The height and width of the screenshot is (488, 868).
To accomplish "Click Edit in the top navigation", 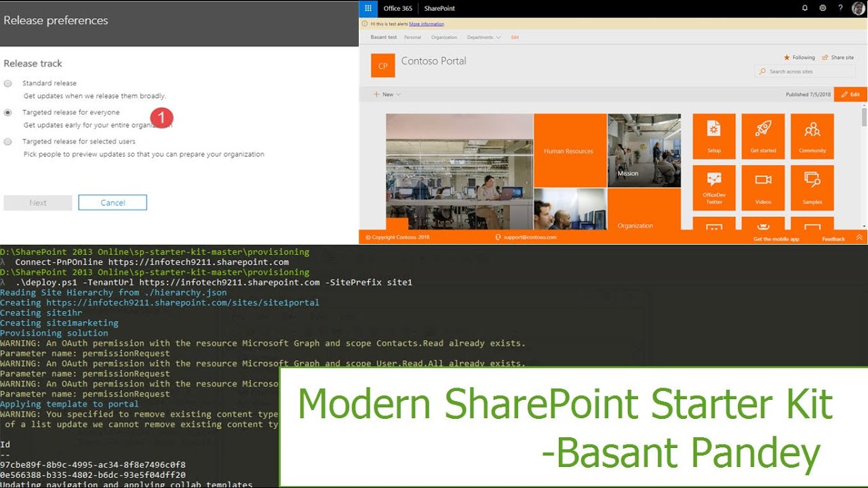I will [515, 37].
